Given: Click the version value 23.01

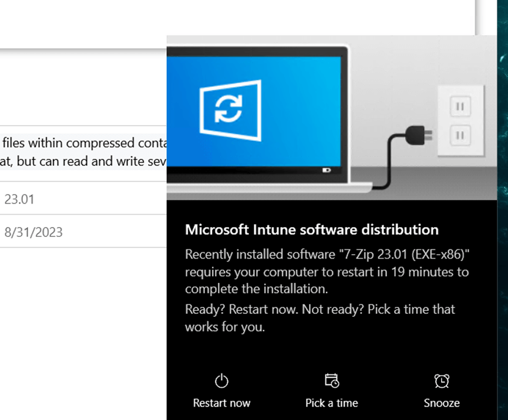Looking at the screenshot, I should [x=19, y=199].
